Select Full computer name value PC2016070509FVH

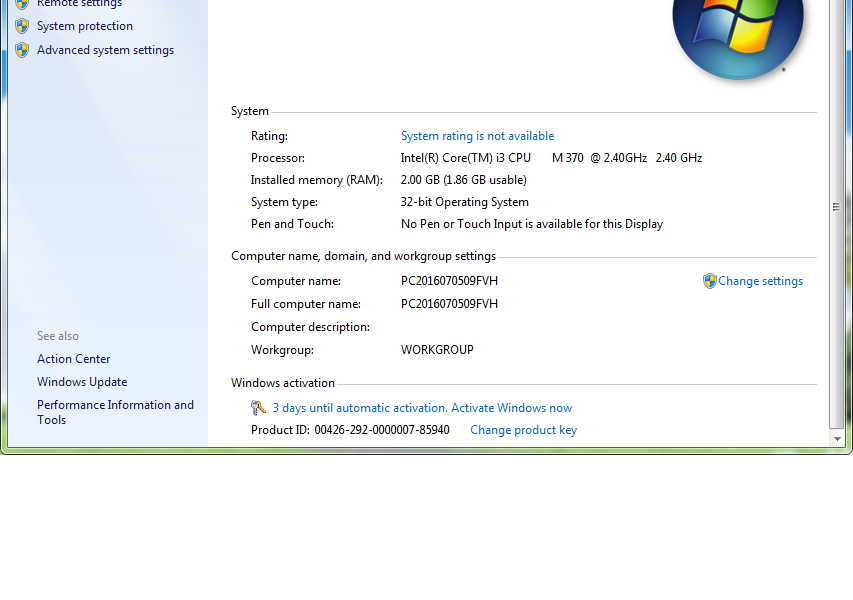449,304
